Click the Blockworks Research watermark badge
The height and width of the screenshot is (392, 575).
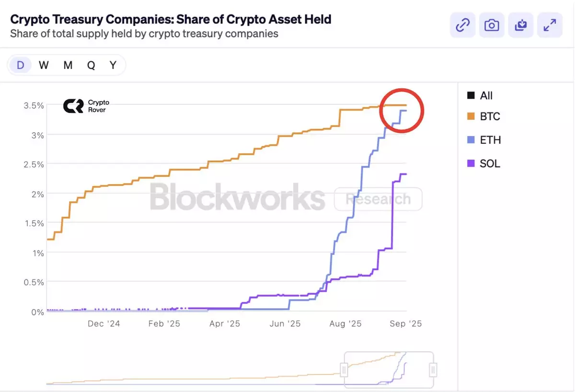[378, 199]
